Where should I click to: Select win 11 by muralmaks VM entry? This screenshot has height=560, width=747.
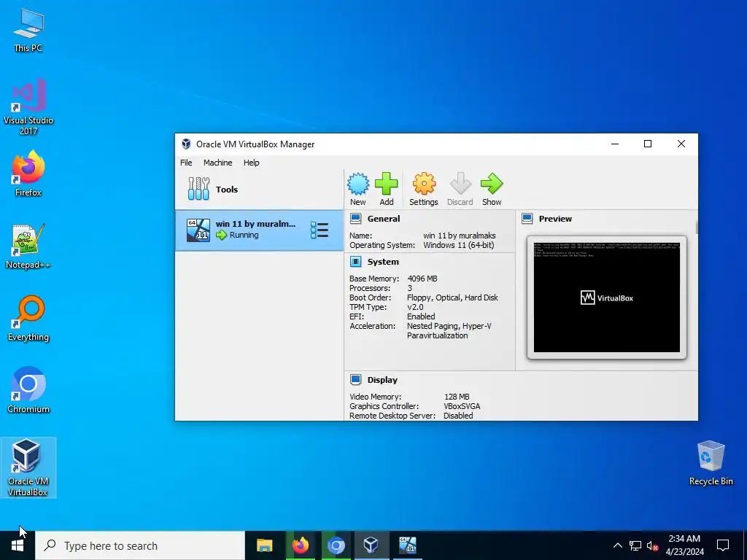pos(259,230)
